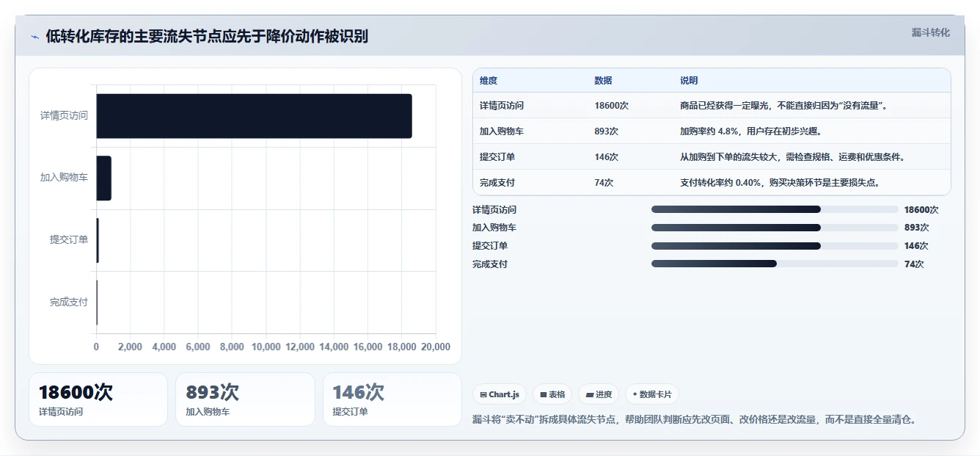The height and width of the screenshot is (456, 980).
Task: Click the 10,000 x-axis tick label
Action: (x=266, y=347)
